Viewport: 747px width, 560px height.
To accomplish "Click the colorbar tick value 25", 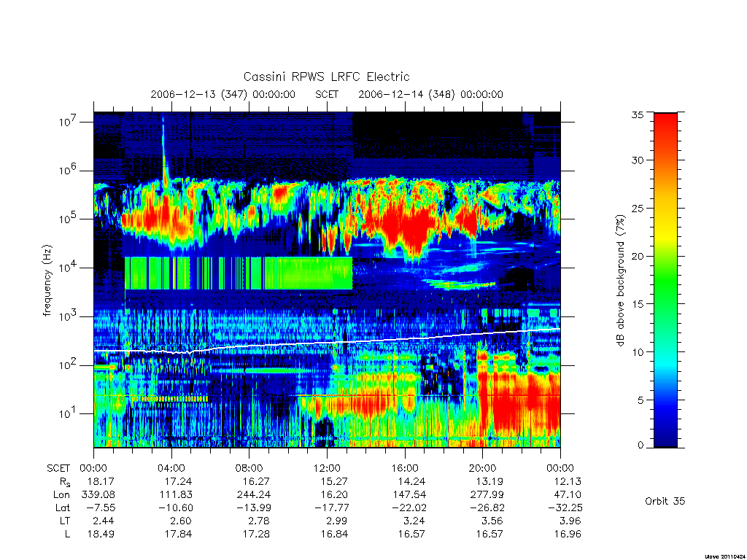I will 637,208.
